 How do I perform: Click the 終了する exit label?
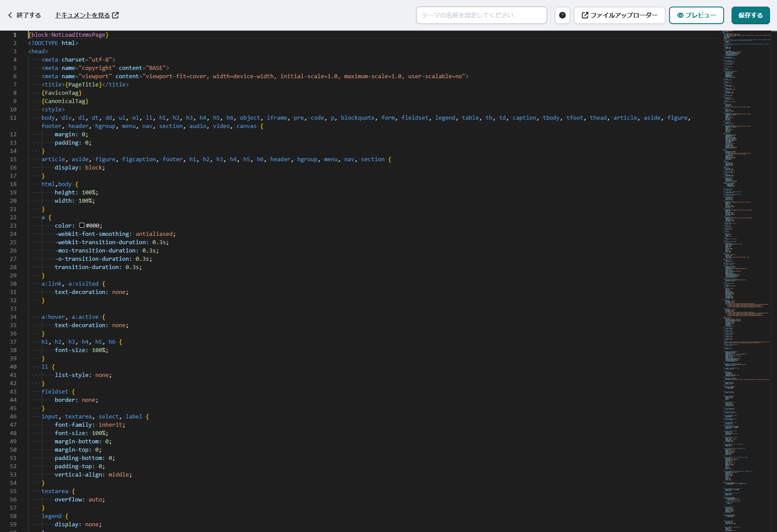point(28,15)
